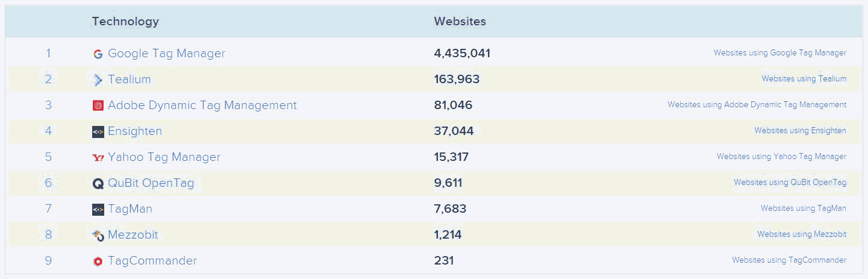This screenshot has width=868, height=279.
Task: View Websites using Ensighten
Action: click(x=800, y=131)
